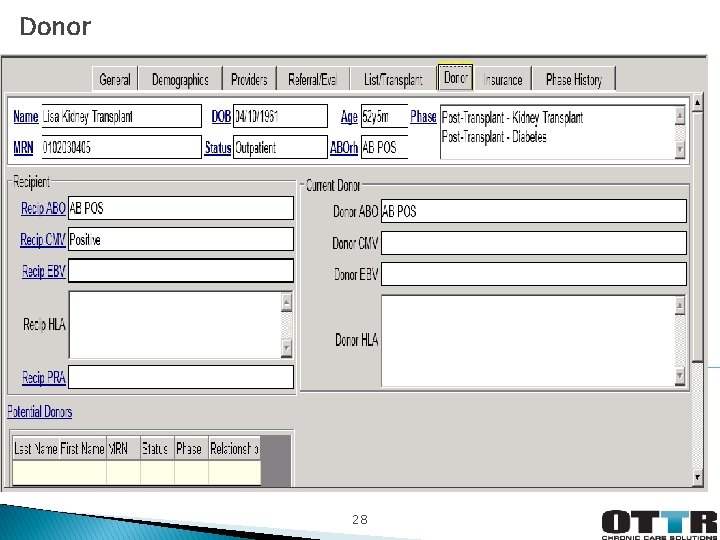Select Post-Transplant - Diabetes phase entry
The image size is (720, 540).
click(x=494, y=137)
